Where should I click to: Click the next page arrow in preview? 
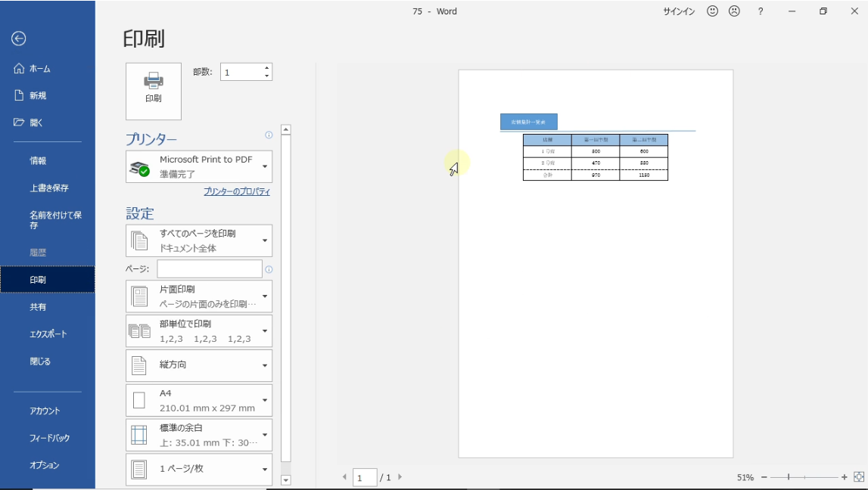[x=400, y=477]
